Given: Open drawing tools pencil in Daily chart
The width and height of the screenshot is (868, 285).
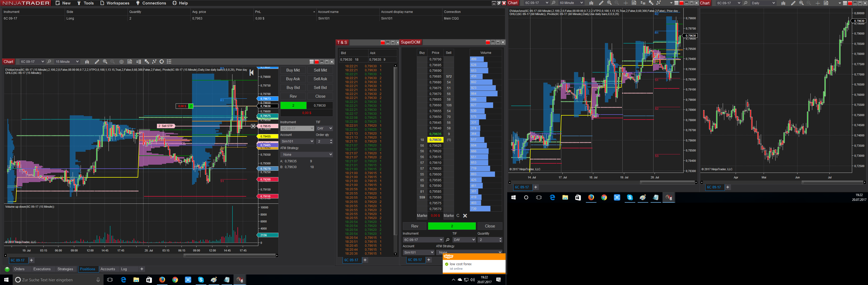Looking at the screenshot, I should (793, 3).
